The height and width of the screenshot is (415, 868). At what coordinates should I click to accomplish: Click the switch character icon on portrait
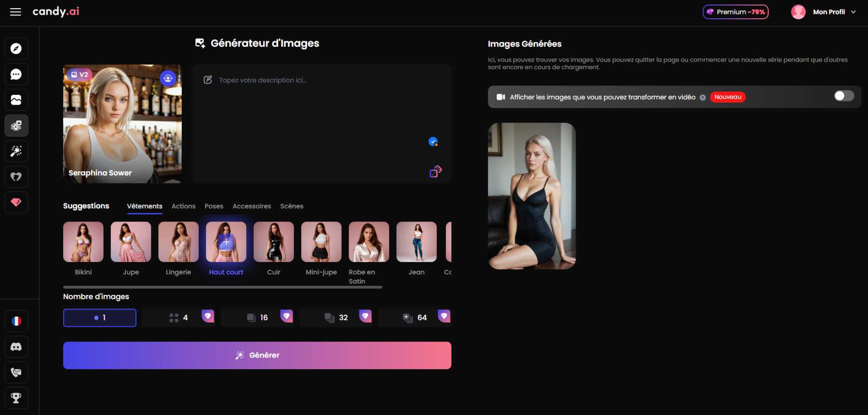click(168, 78)
